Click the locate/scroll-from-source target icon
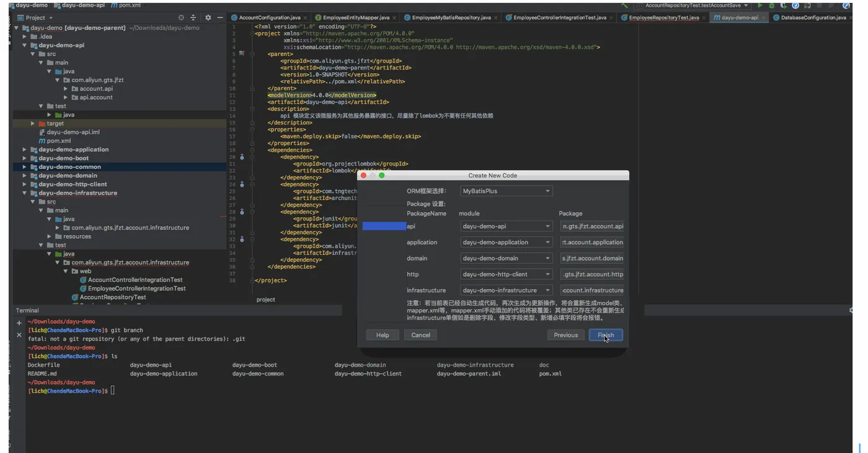868x453 pixels. 181,18
